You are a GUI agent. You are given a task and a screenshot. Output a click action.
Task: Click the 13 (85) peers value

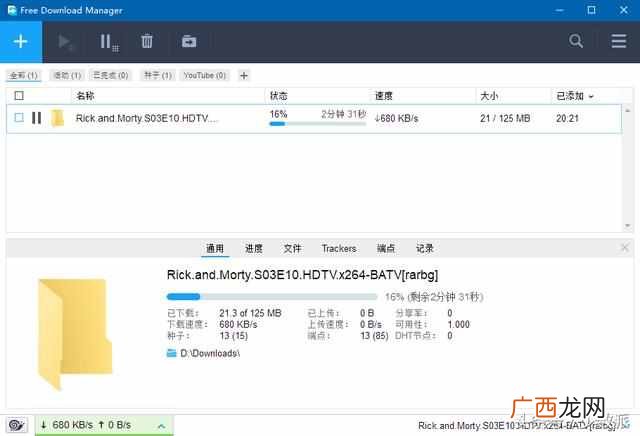[374, 336]
